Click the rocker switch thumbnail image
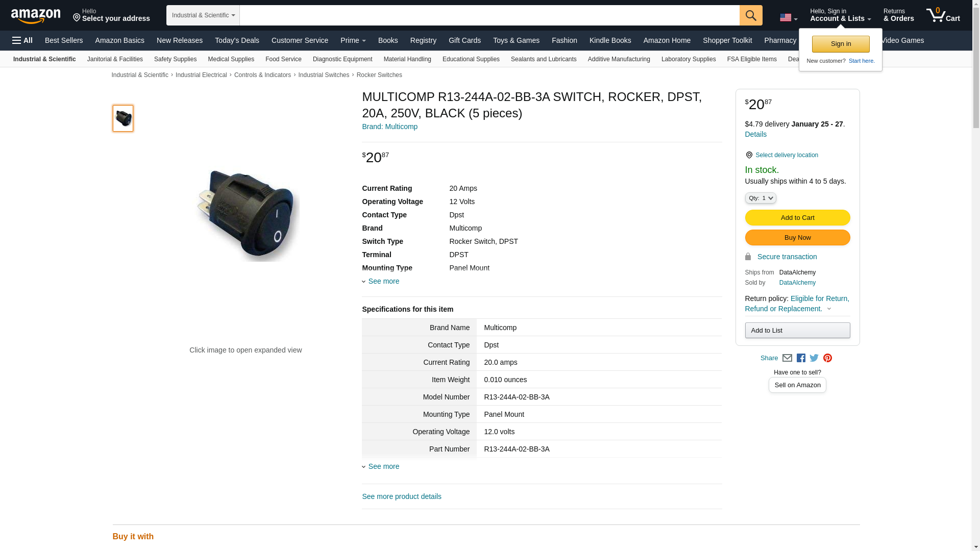980x551 pixels. [x=123, y=118]
